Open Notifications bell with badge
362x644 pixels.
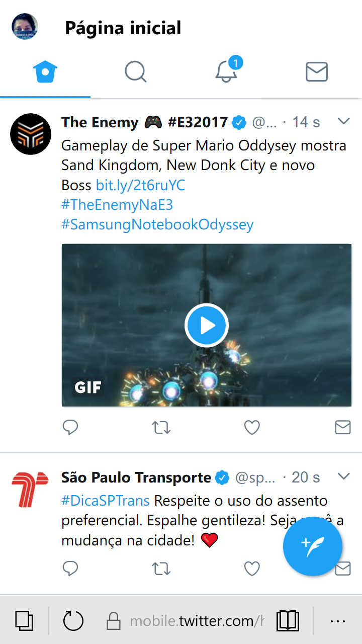point(226,72)
